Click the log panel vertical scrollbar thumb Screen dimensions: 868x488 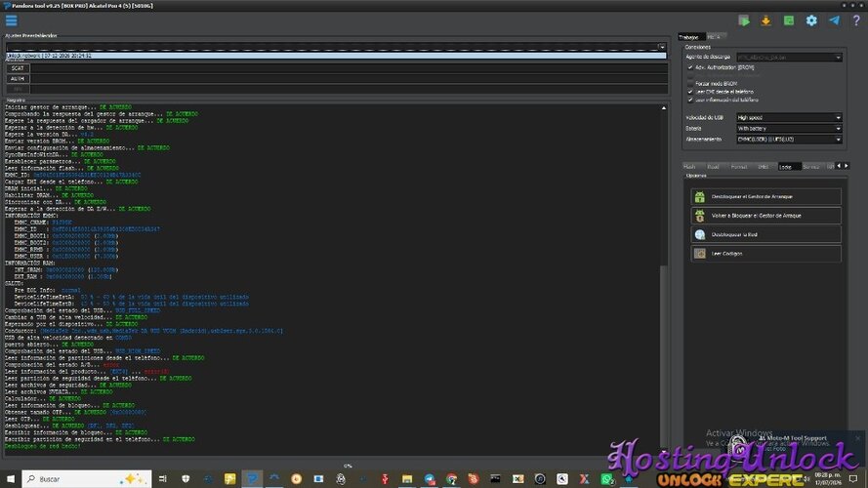[664, 357]
